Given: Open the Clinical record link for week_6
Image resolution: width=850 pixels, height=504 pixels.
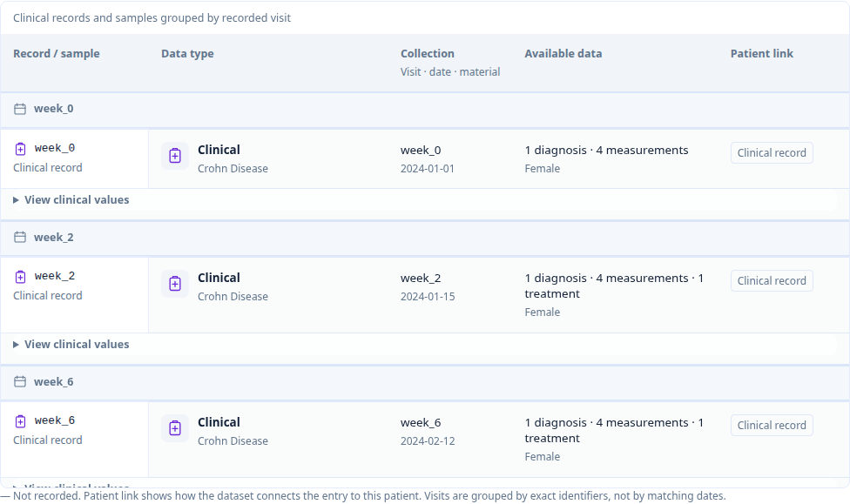Looking at the screenshot, I should tap(772, 426).
